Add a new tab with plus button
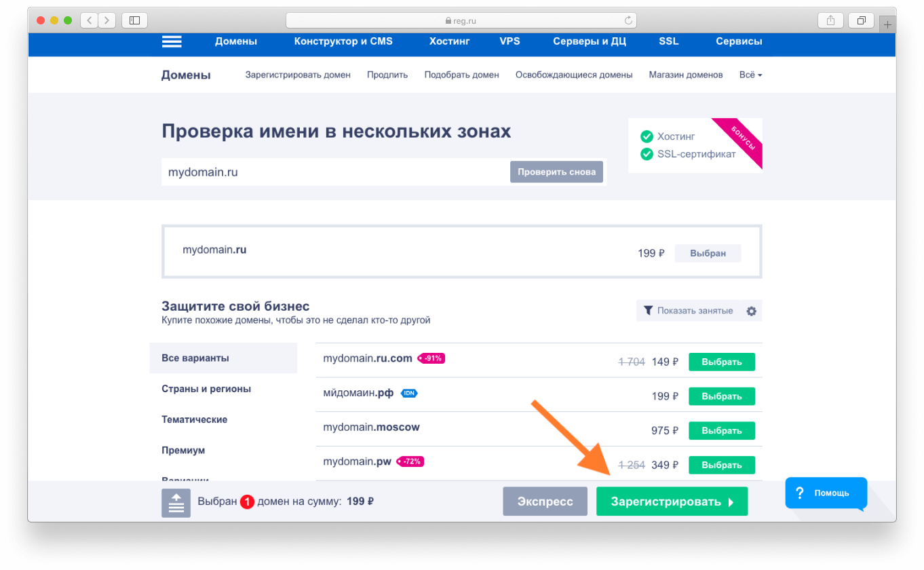 (887, 24)
